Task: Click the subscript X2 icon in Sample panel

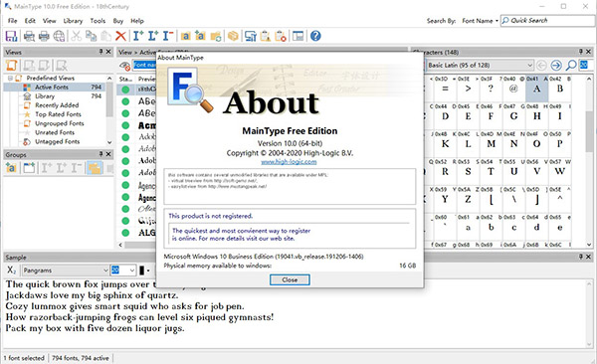Action: pyautogui.click(x=11, y=271)
